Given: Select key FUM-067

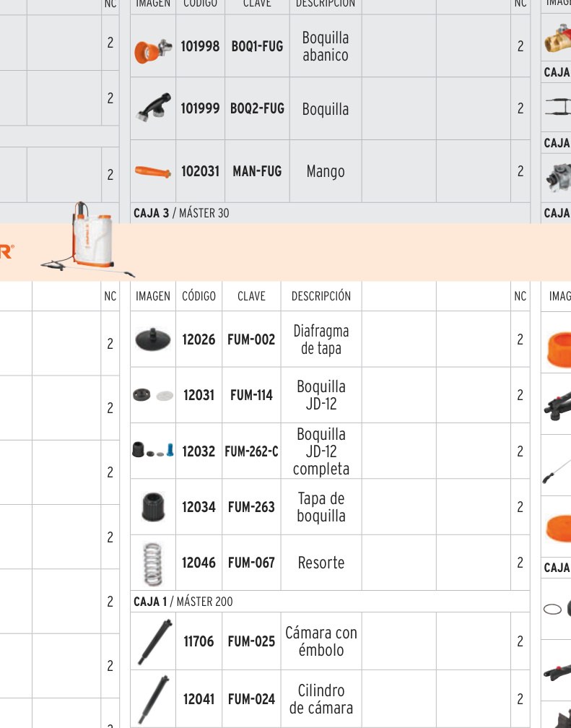Looking at the screenshot, I should (x=251, y=563).
